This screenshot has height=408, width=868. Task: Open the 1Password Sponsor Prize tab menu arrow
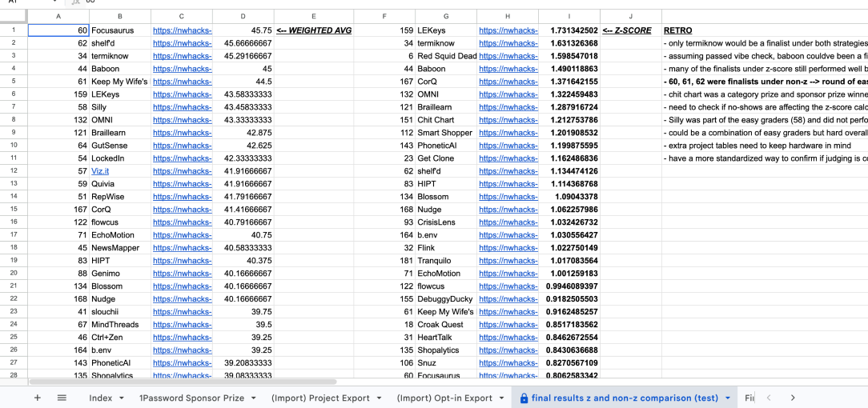[254, 398]
